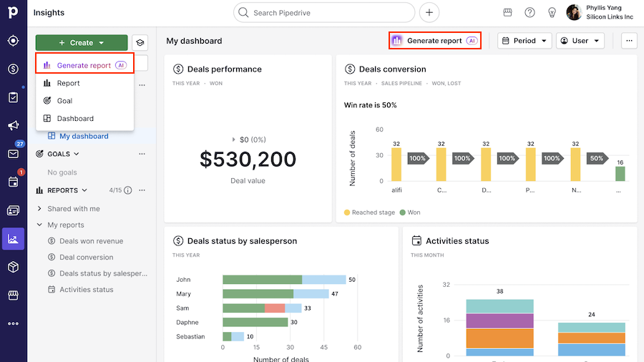Viewport: 644px width, 362px height.
Task: Open the User filter dropdown
Action: 580,41
